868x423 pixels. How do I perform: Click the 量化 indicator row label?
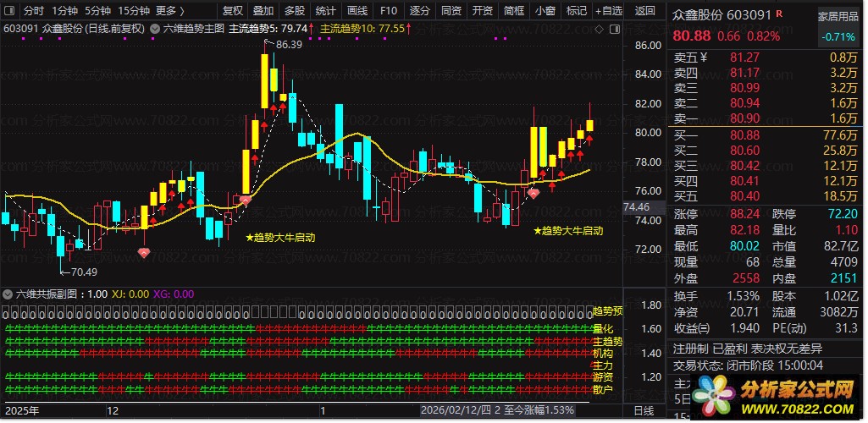[603, 329]
